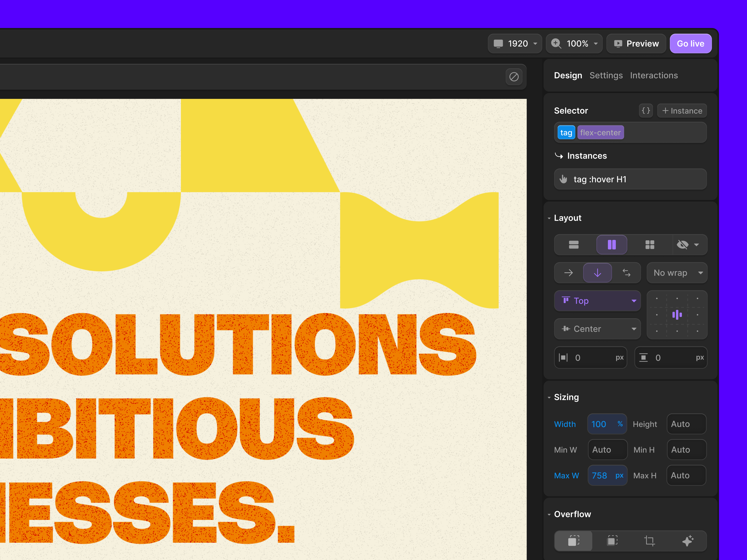Set flex direction to horizontal arrow
This screenshot has height=560, width=747.
(x=569, y=273)
